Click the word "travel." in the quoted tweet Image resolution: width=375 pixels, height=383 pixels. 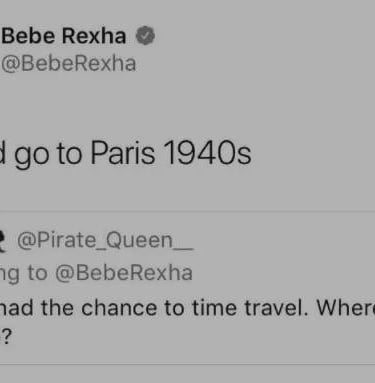276,308
